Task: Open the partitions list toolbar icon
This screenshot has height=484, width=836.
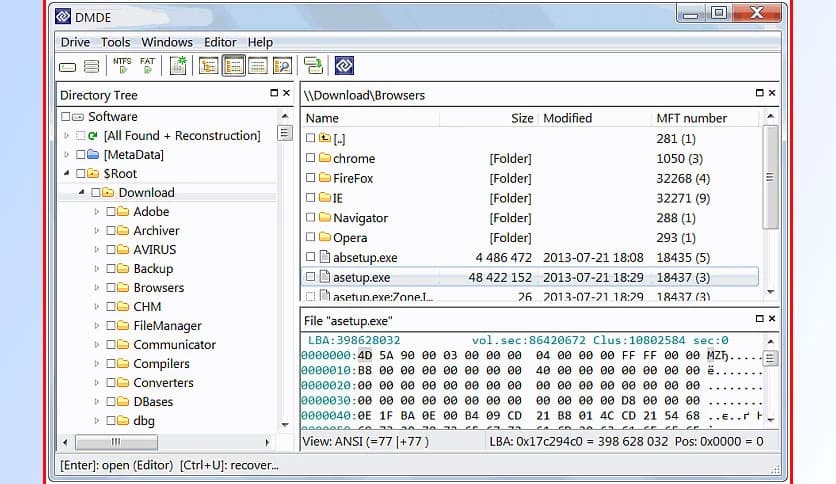Action: pyautogui.click(x=92, y=66)
